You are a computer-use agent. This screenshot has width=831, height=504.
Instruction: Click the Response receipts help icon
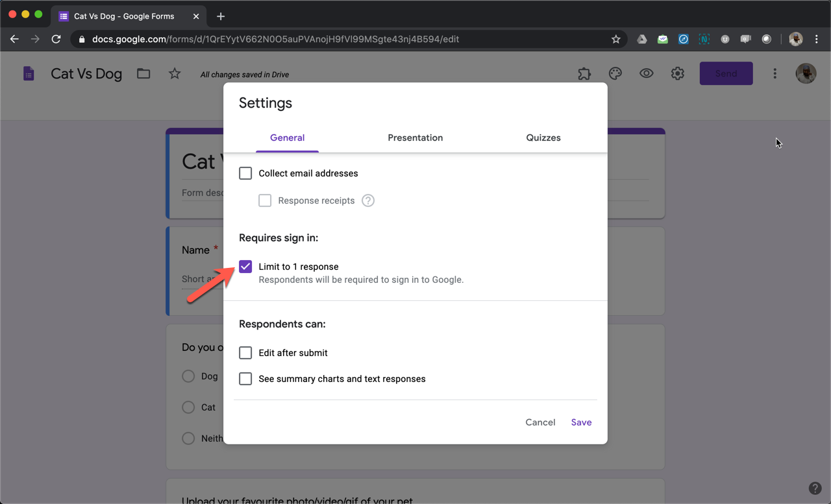point(368,200)
